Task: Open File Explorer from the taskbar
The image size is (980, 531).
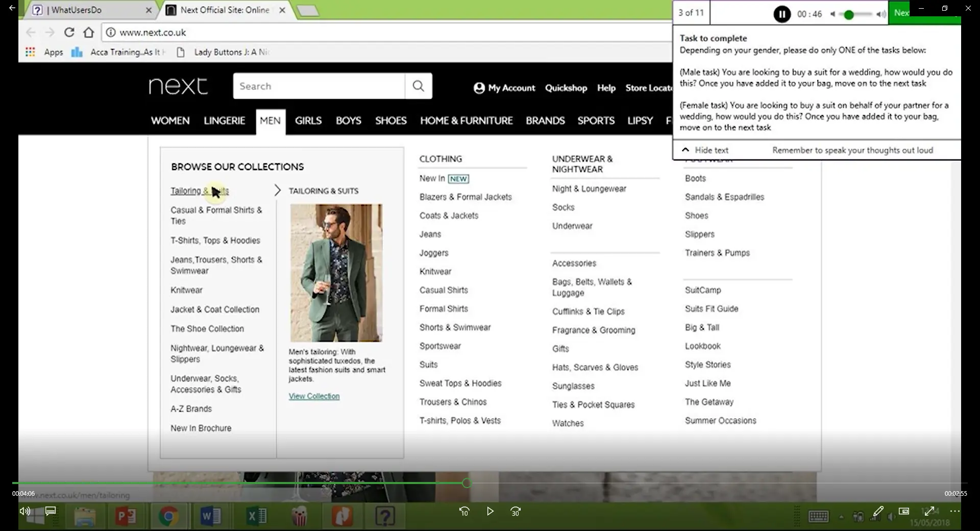Action: coord(85,517)
